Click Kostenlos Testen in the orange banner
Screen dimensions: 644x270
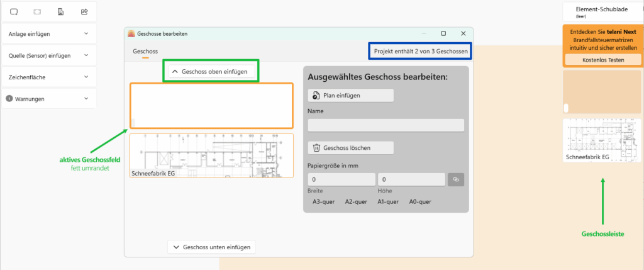point(602,59)
